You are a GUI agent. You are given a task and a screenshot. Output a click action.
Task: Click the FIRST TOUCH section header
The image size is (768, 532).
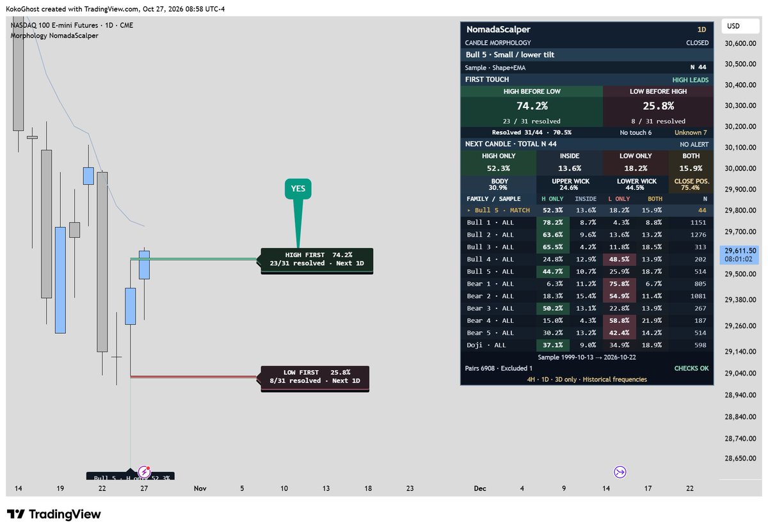click(x=487, y=79)
